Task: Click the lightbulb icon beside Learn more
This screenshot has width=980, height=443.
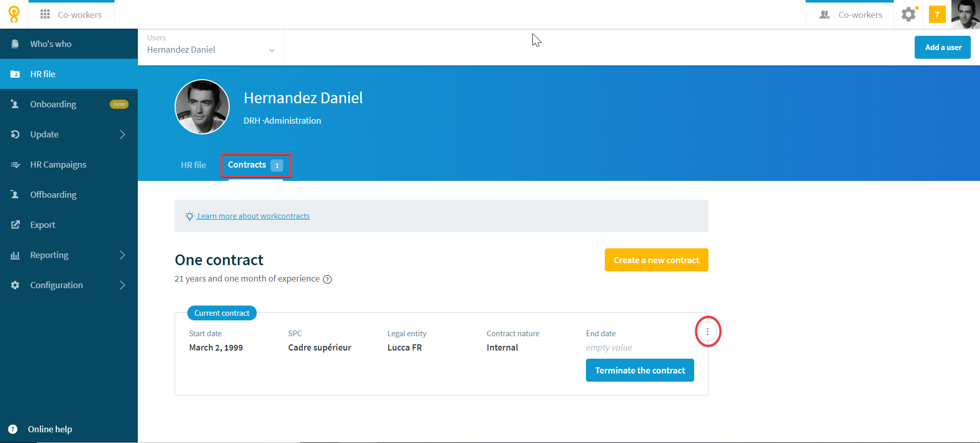Action: click(x=189, y=216)
